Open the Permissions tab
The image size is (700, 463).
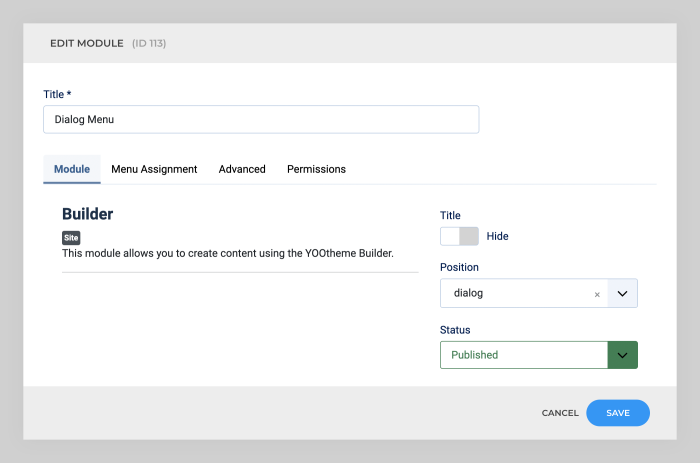click(x=316, y=169)
